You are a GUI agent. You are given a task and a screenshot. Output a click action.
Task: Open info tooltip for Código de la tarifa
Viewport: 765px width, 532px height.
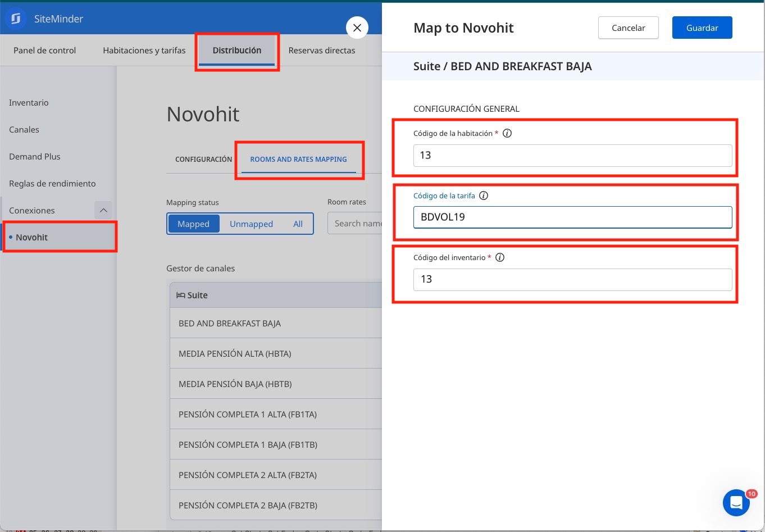coord(484,195)
